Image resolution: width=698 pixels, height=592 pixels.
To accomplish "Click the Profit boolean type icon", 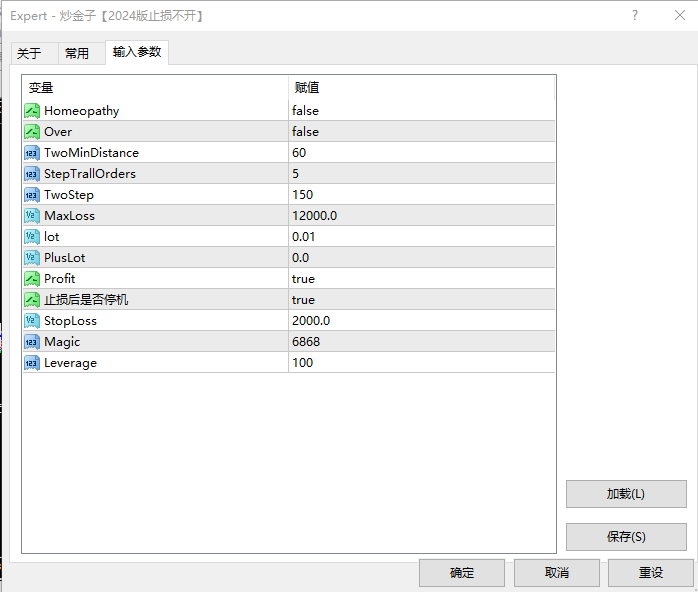I will [x=32, y=279].
